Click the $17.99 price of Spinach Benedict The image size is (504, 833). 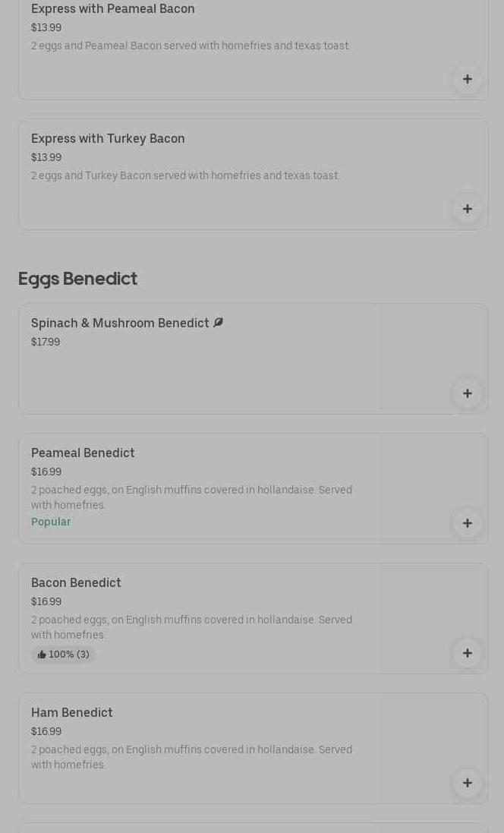coord(46,342)
